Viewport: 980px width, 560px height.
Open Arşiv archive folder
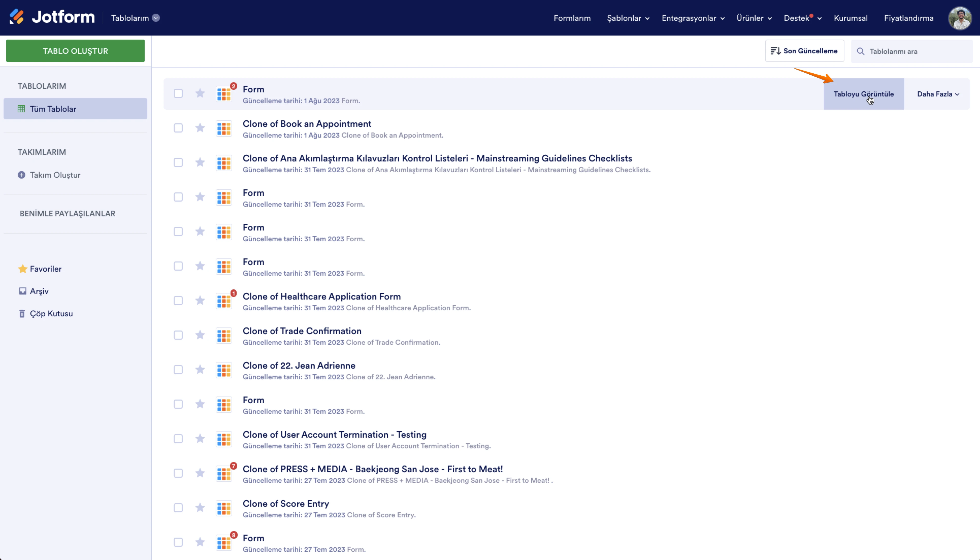coord(39,291)
